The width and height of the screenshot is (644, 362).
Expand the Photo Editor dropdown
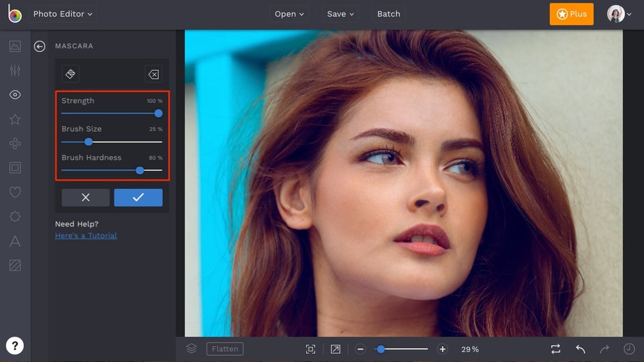(x=63, y=14)
